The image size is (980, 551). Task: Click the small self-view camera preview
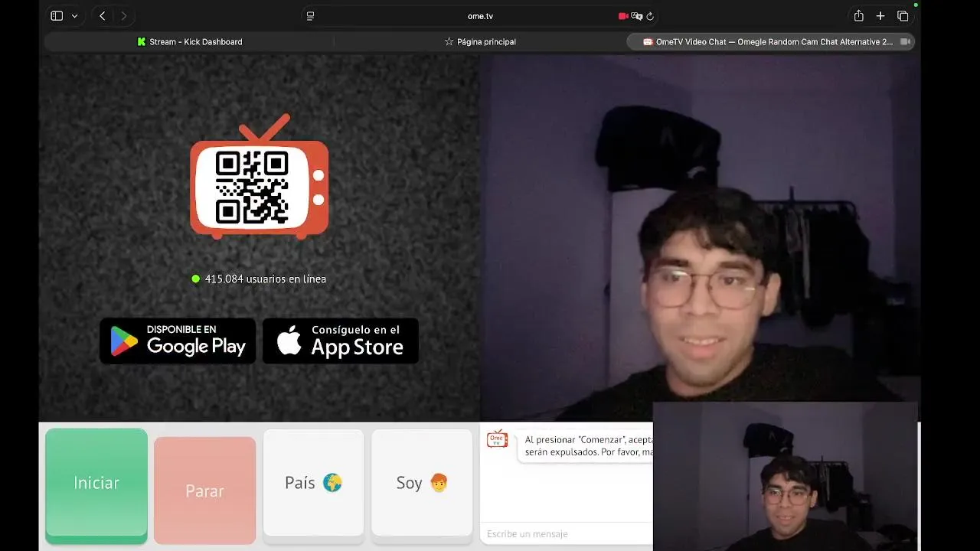pyautogui.click(x=786, y=476)
